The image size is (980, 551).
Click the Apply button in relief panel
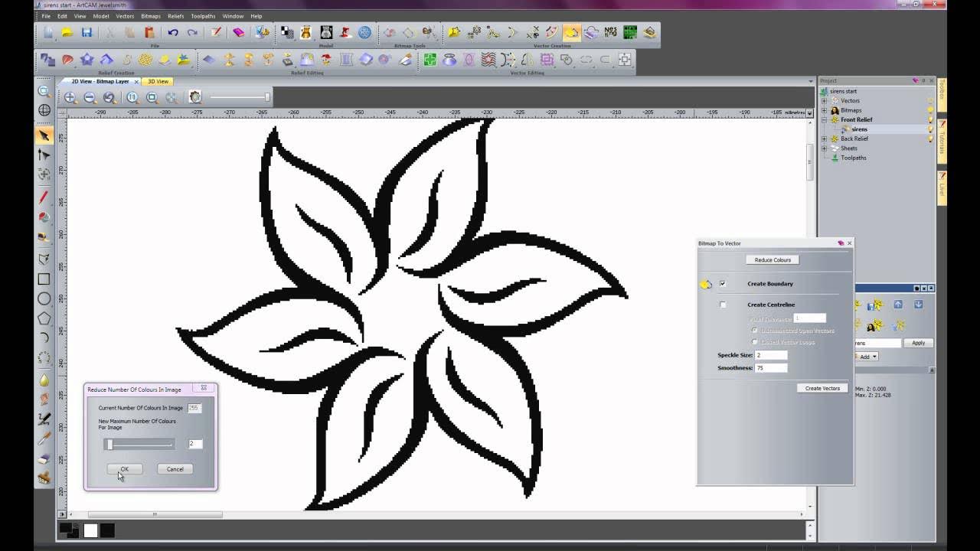tap(918, 343)
